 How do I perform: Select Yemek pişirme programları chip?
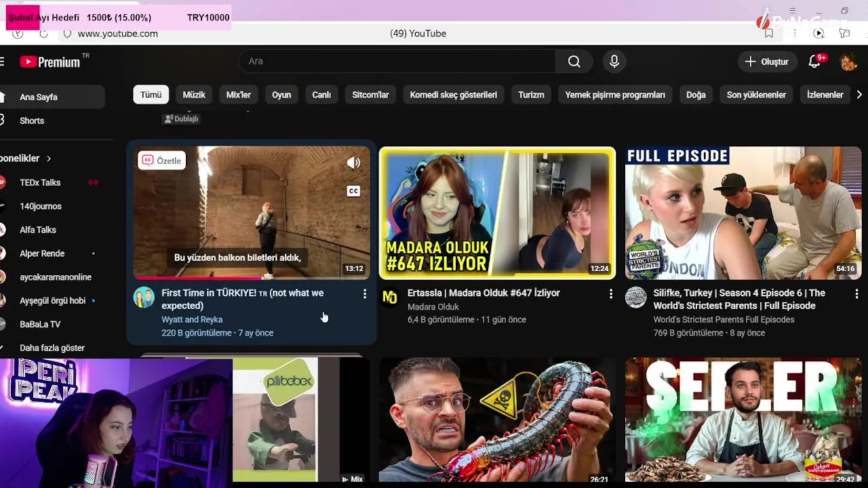point(615,95)
